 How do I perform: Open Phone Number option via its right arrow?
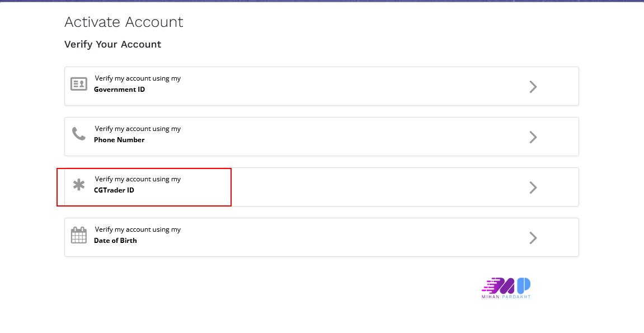coord(533,137)
